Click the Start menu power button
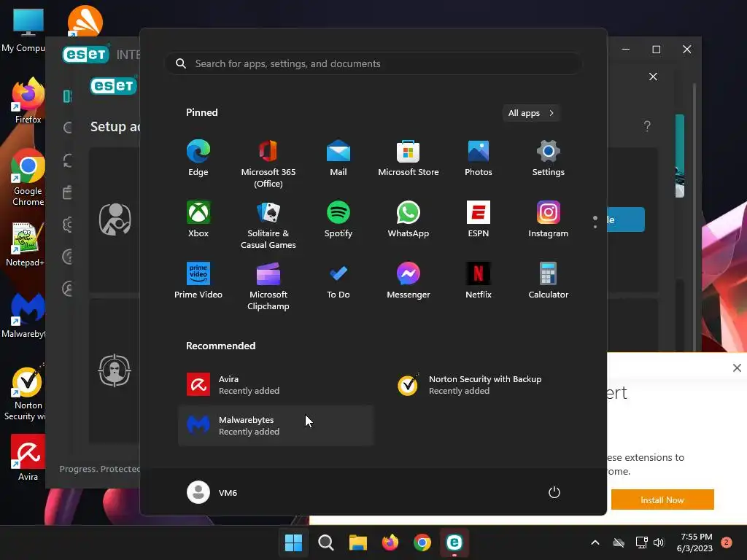This screenshot has width=747, height=560. [554, 492]
